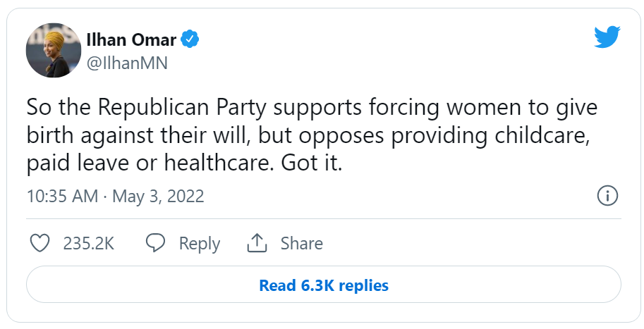Click the May 3, 2022 date
Image resolution: width=644 pixels, height=329 pixels.
tap(158, 197)
